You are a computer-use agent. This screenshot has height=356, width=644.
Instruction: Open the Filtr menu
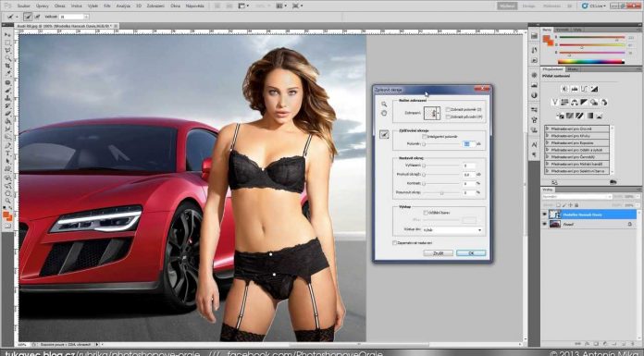(107, 6)
